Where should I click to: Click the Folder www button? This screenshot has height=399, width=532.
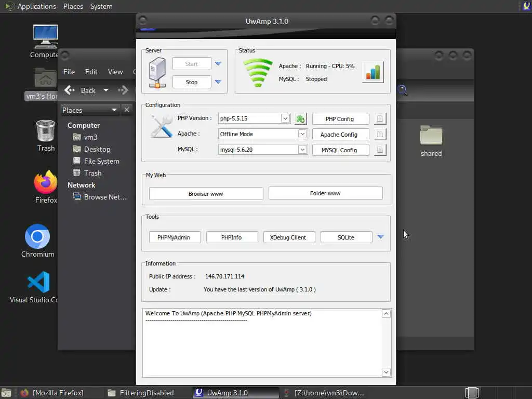coord(326,193)
